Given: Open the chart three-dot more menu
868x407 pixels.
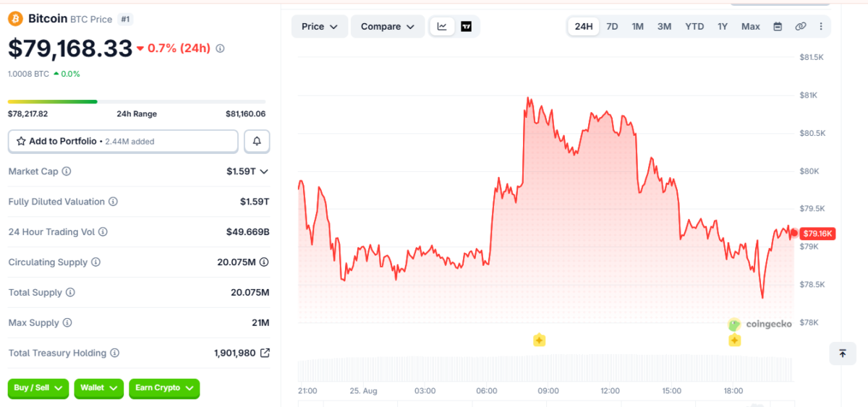Looking at the screenshot, I should [821, 27].
